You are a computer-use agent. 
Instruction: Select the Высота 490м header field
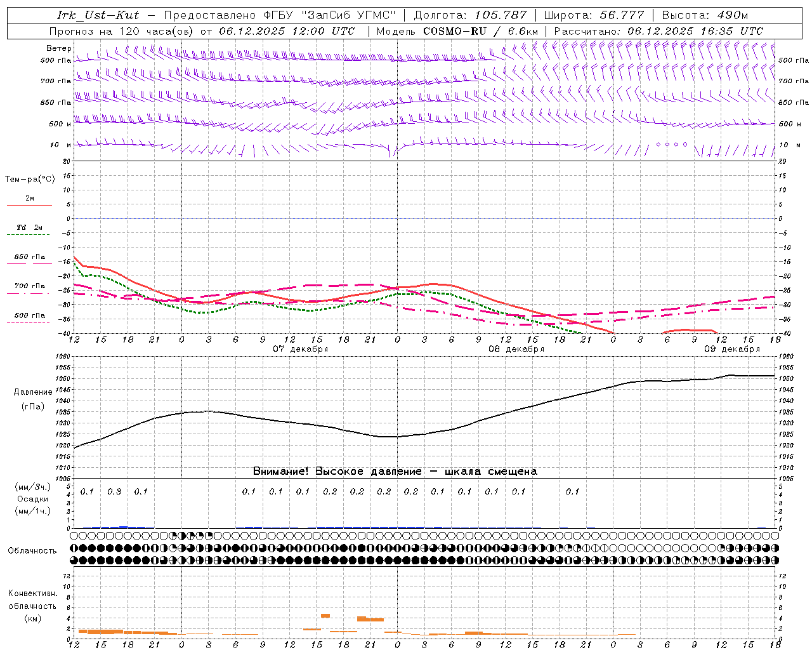pos(705,15)
